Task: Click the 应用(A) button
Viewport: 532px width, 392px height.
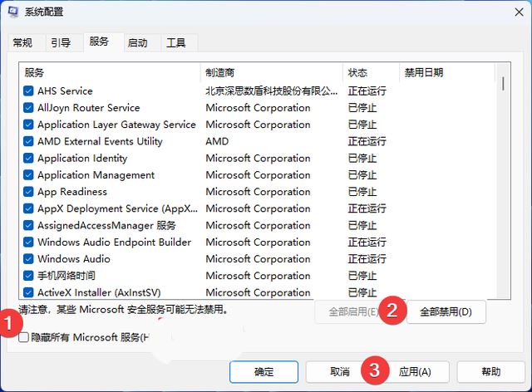Action: pos(414,371)
